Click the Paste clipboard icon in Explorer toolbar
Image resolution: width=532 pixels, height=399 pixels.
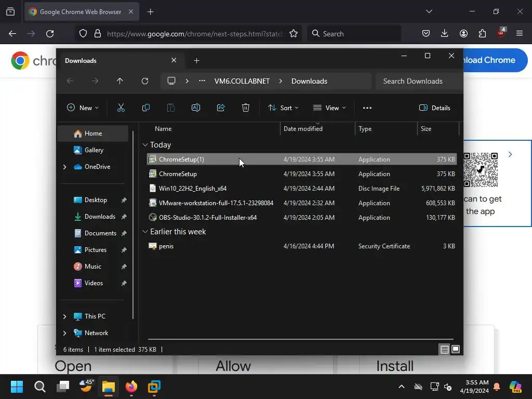point(170,108)
